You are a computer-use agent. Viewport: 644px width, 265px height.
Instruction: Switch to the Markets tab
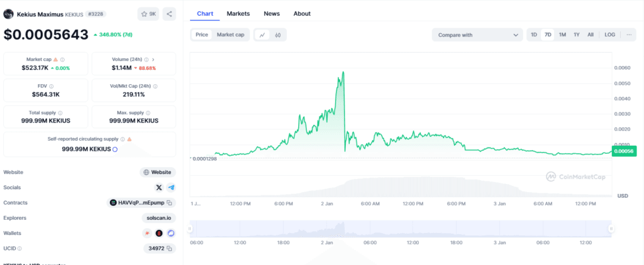[x=238, y=14]
